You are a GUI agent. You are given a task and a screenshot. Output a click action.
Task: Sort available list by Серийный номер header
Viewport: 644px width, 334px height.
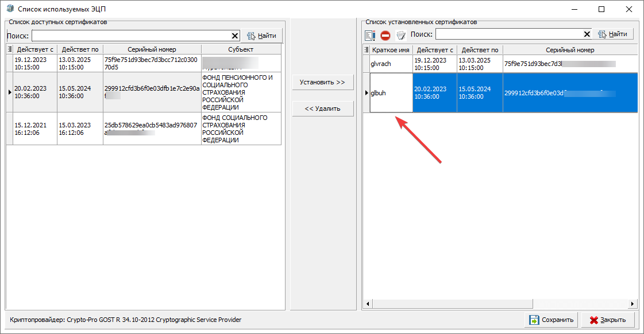[x=152, y=49]
